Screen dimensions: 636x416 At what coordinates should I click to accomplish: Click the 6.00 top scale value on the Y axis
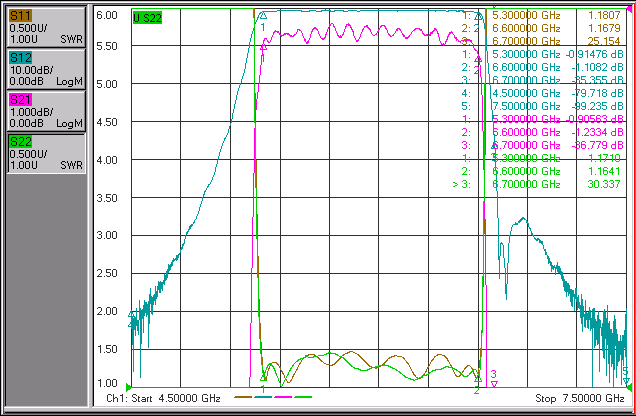[107, 15]
